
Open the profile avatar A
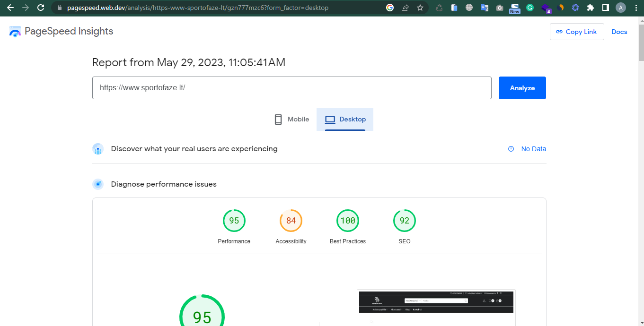[x=621, y=8]
